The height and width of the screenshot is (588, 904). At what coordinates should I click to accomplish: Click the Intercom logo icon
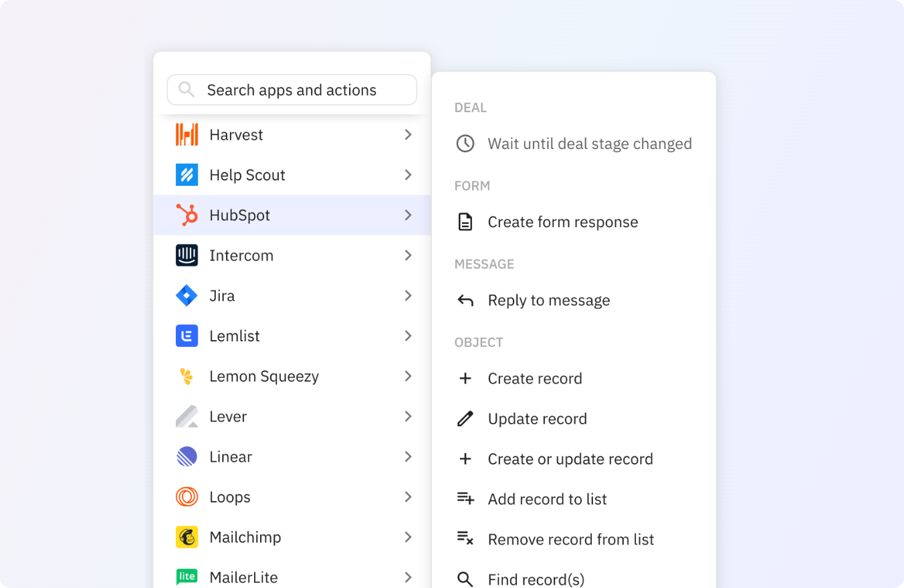pos(187,255)
